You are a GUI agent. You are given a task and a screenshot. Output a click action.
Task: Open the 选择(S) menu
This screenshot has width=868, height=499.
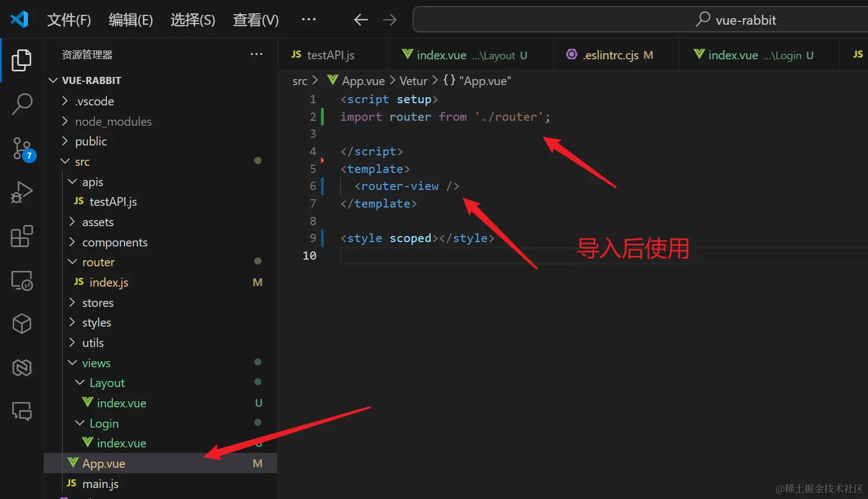click(x=193, y=20)
